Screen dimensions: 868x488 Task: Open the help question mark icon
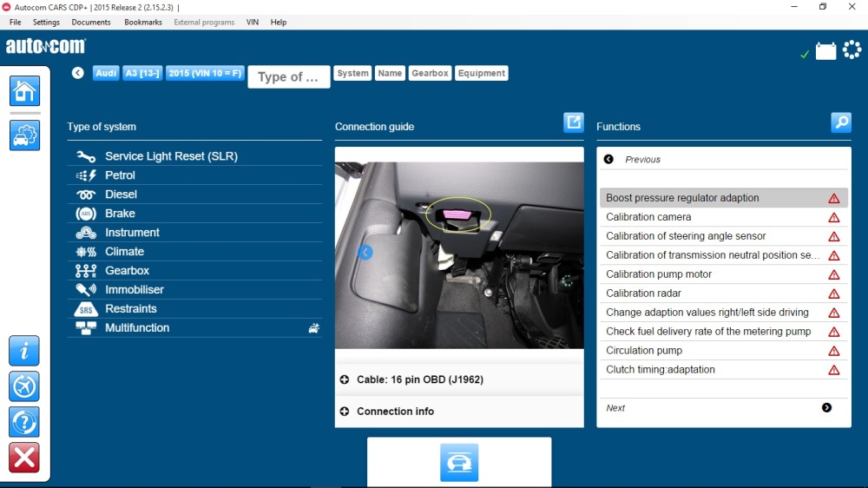(x=24, y=422)
